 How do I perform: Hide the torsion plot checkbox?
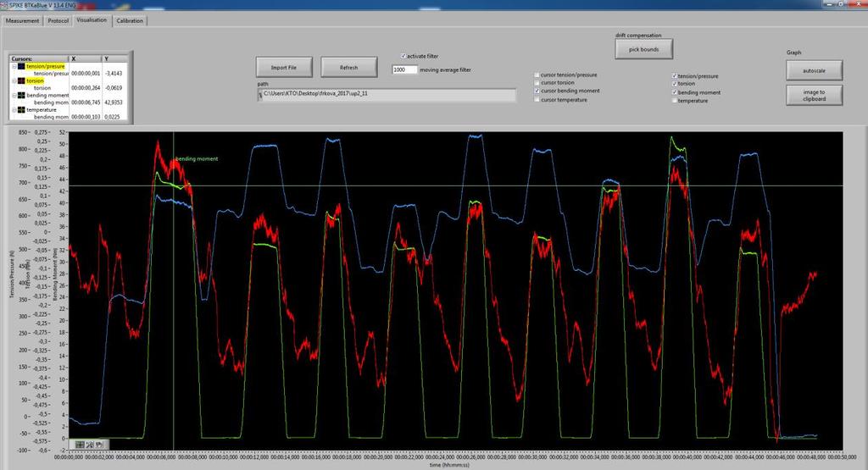click(674, 84)
